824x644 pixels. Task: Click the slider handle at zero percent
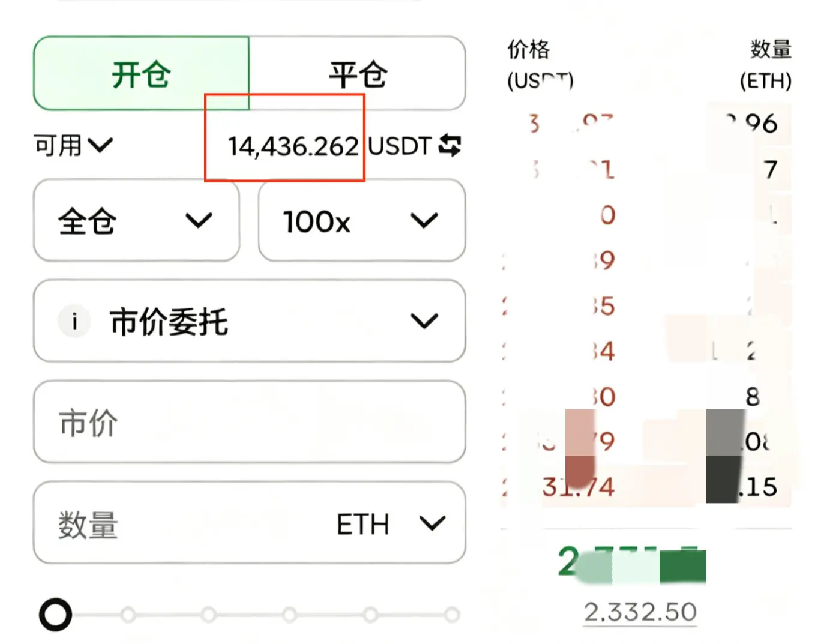pyautogui.click(x=55, y=615)
